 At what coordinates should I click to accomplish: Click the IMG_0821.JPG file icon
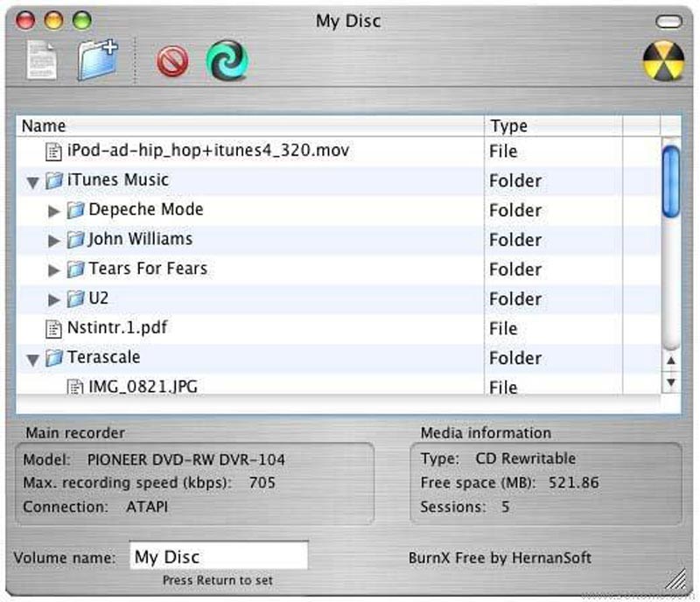[x=73, y=386]
